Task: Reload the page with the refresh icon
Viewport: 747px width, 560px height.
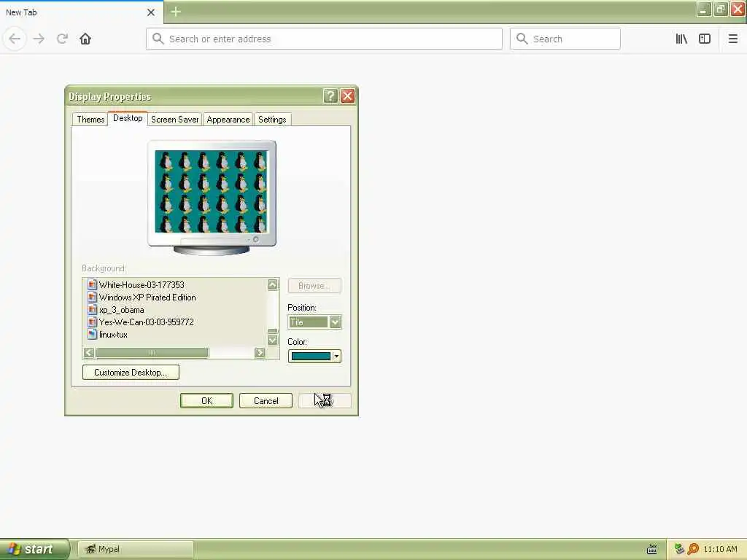Action: (x=62, y=39)
